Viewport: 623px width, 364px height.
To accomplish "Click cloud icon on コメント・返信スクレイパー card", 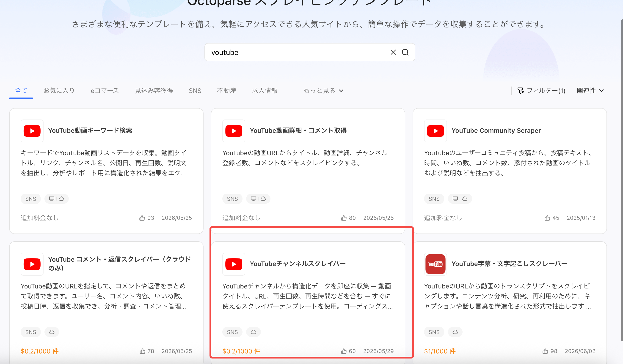I will (x=52, y=332).
